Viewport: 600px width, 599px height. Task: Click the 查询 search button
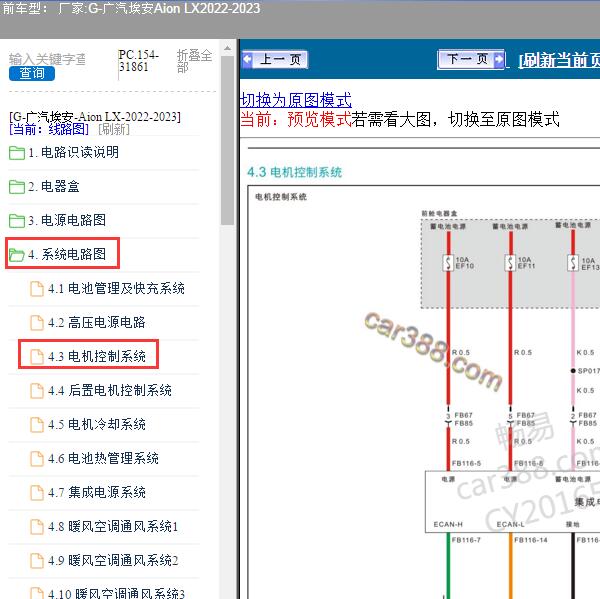coord(32,73)
